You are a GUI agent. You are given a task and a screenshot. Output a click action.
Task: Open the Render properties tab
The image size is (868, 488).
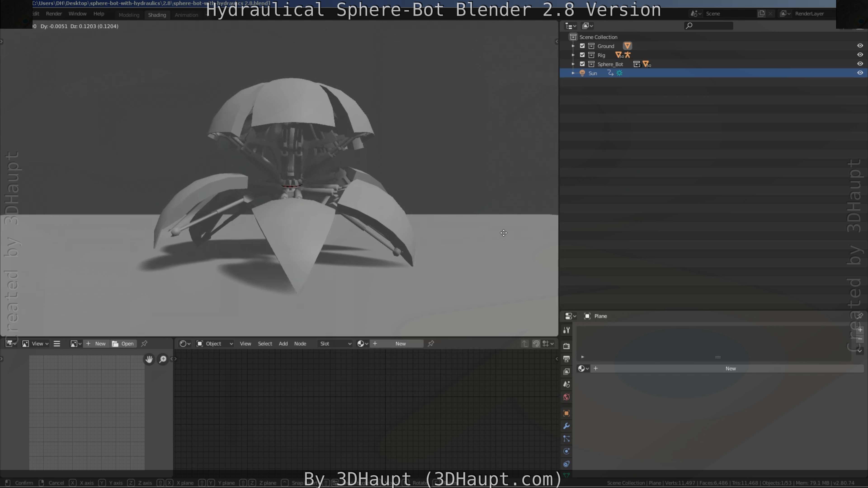pos(566,346)
